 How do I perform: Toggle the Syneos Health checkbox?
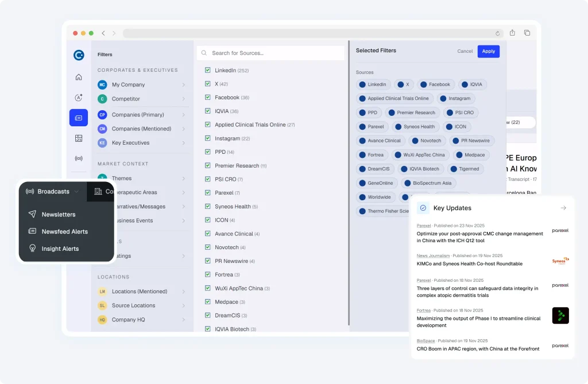[208, 206]
